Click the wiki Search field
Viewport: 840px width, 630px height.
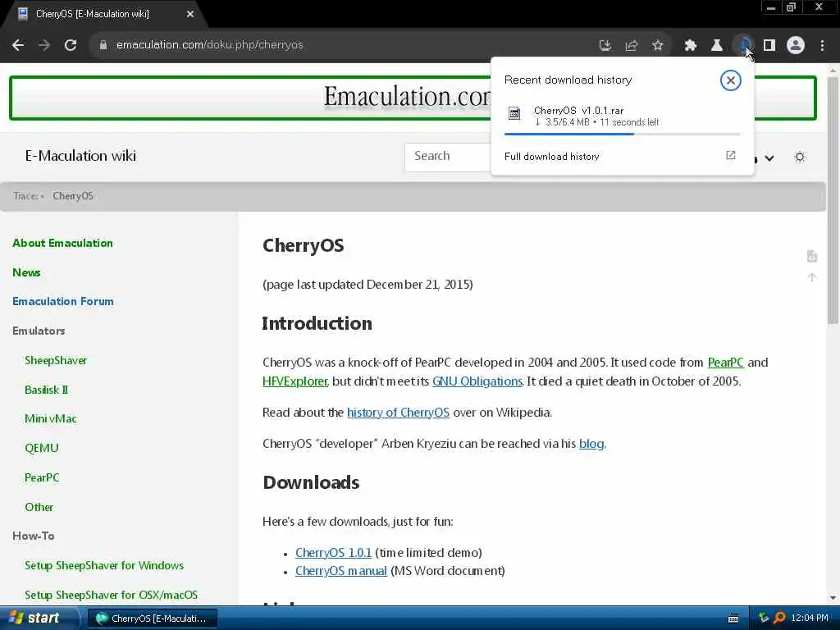click(448, 157)
